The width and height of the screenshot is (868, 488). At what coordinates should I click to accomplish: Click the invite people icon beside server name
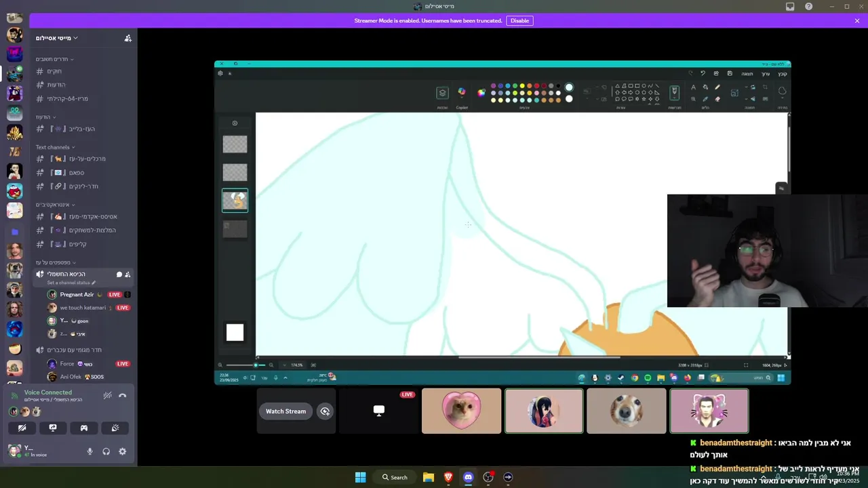pyautogui.click(x=127, y=38)
